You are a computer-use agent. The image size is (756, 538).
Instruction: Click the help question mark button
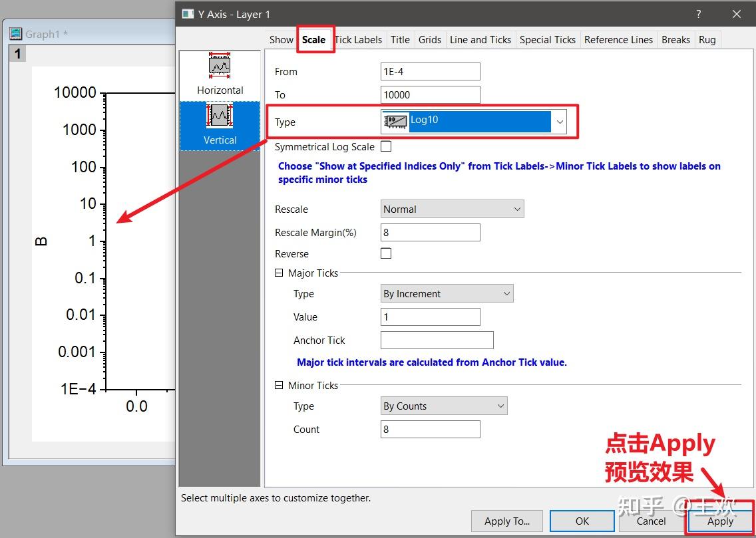point(699,14)
